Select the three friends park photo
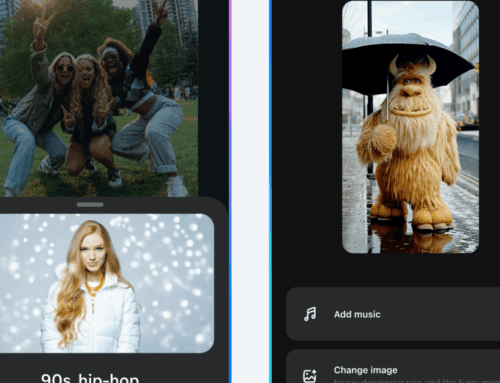The height and width of the screenshot is (383, 500). point(99,98)
